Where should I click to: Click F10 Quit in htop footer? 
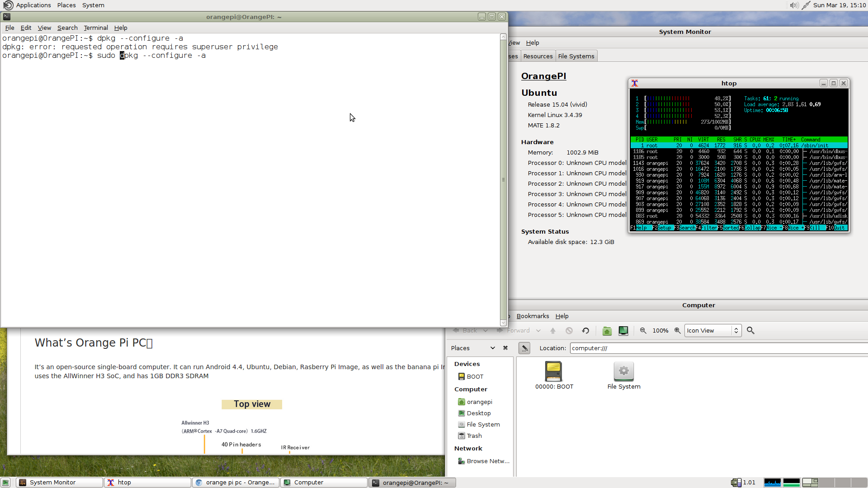835,228
